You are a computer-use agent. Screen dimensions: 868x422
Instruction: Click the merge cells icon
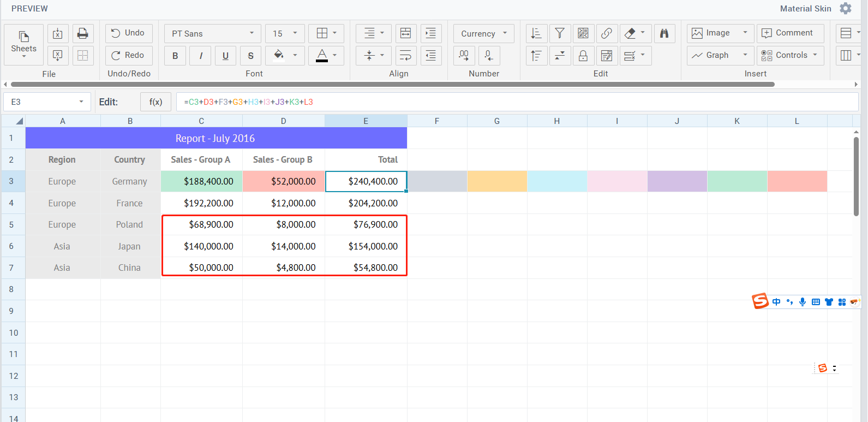pos(405,34)
